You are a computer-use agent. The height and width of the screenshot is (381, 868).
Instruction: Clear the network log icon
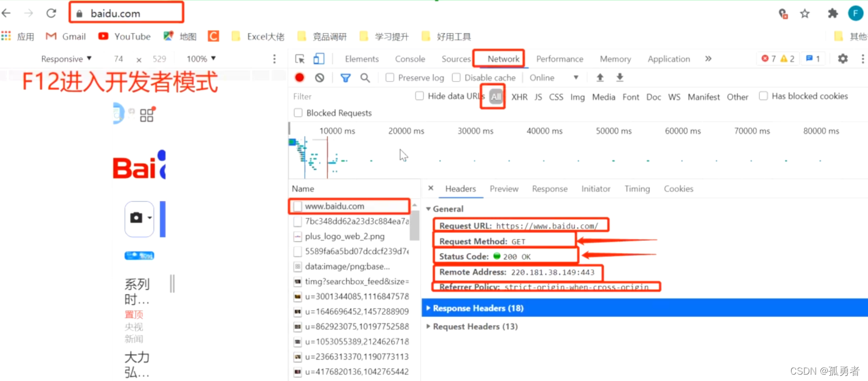pyautogui.click(x=320, y=78)
